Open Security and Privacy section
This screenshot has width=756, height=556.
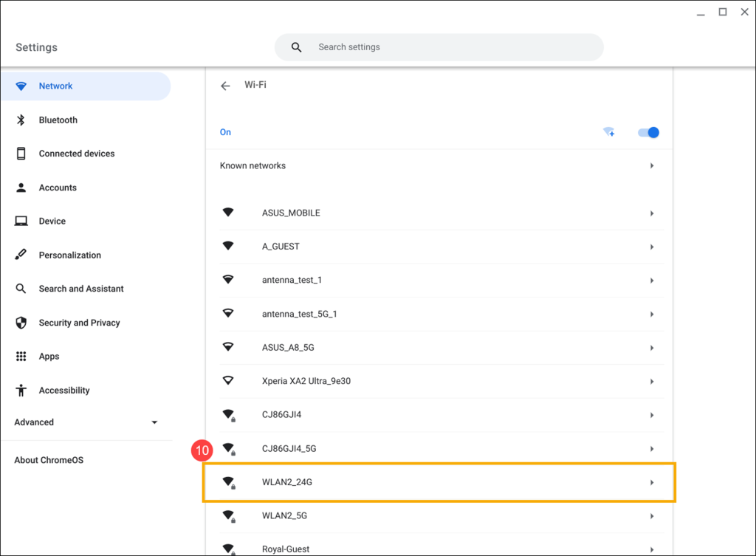coord(79,323)
